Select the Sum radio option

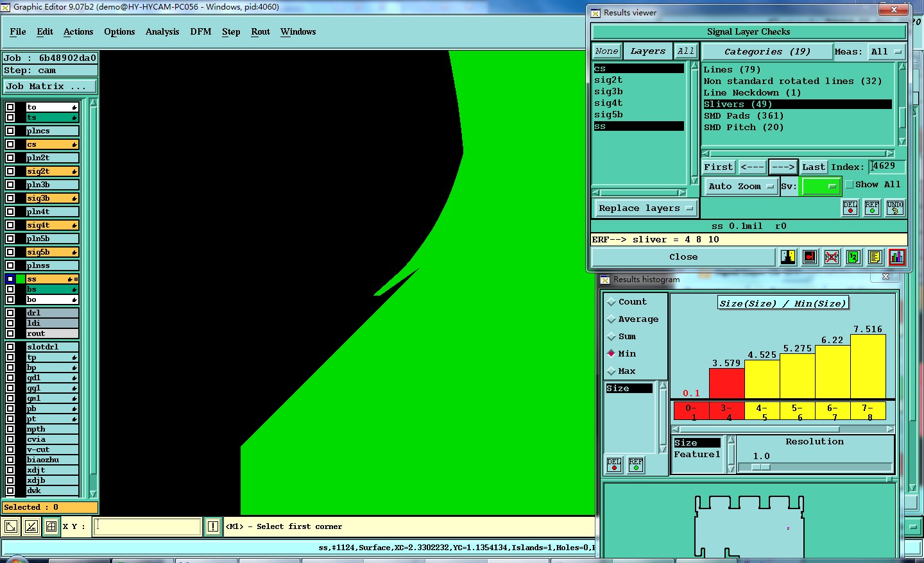(x=612, y=337)
